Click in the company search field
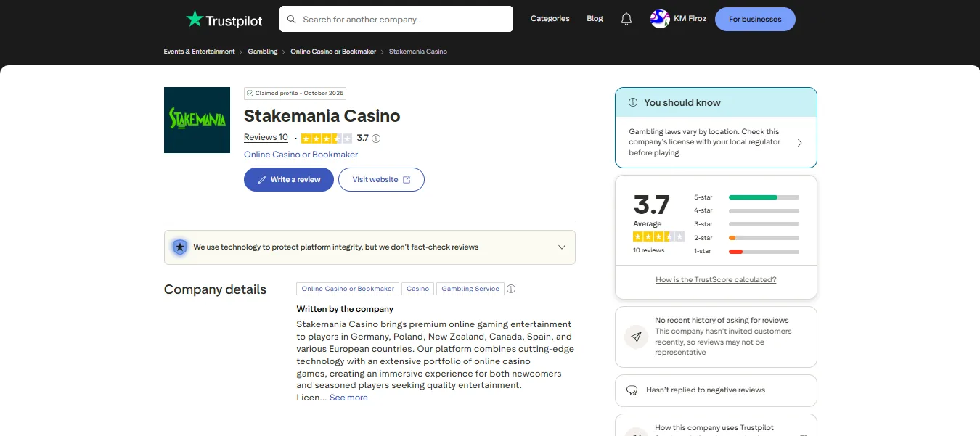The width and height of the screenshot is (980, 436). tap(396, 20)
